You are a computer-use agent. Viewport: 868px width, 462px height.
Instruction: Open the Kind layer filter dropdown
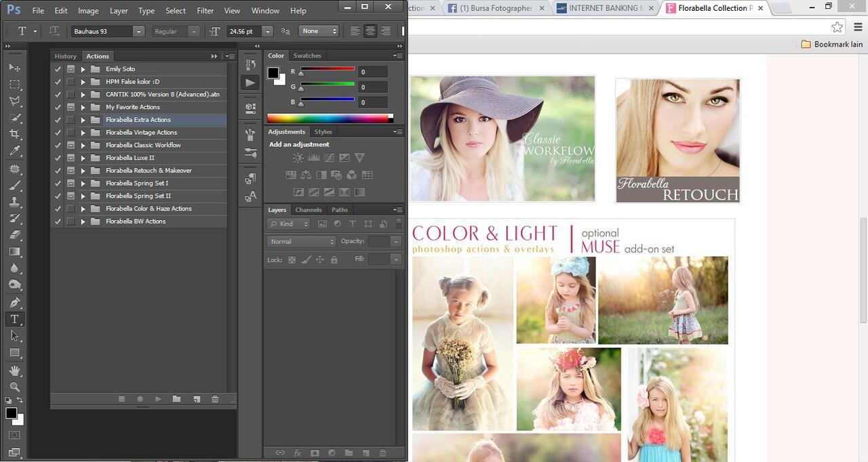click(289, 224)
